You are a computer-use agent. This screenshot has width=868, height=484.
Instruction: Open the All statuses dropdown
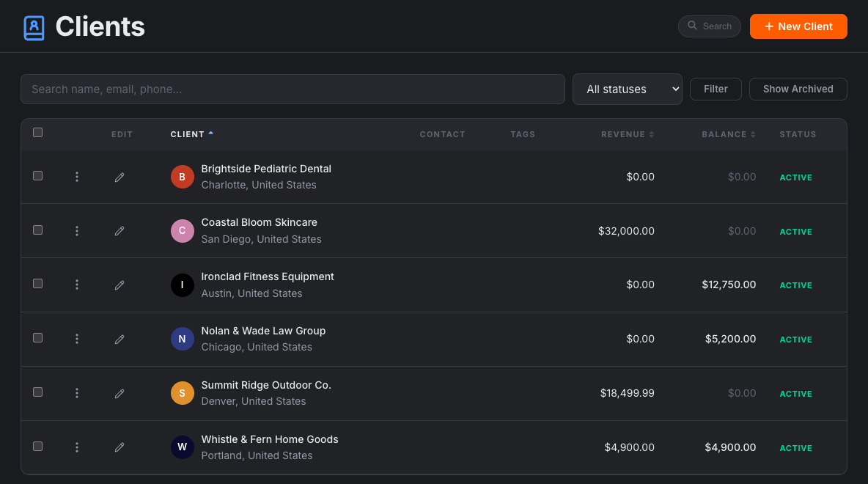(x=628, y=89)
